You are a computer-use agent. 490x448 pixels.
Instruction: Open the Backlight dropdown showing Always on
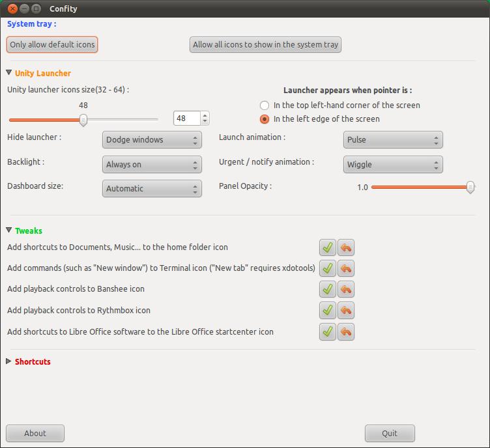pos(152,165)
